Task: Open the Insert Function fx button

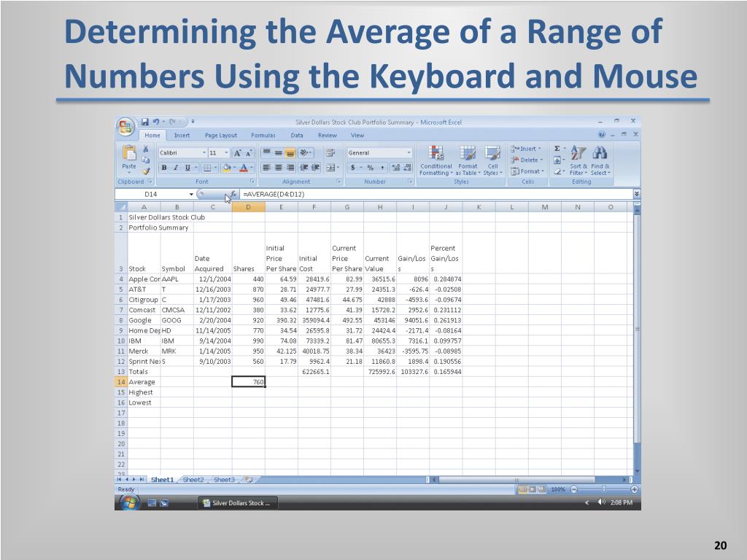Action: [x=233, y=194]
